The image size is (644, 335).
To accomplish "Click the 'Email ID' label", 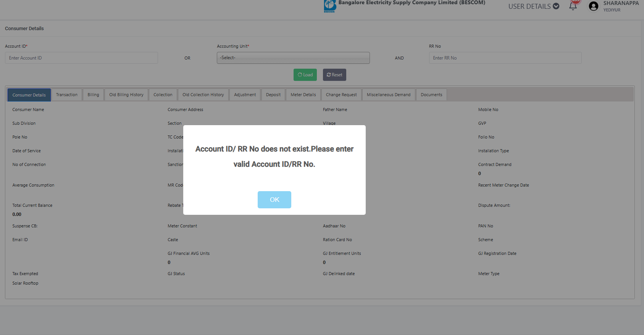I will coord(20,240).
